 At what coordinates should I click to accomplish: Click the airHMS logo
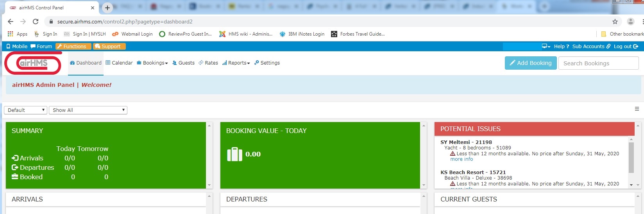[33, 63]
